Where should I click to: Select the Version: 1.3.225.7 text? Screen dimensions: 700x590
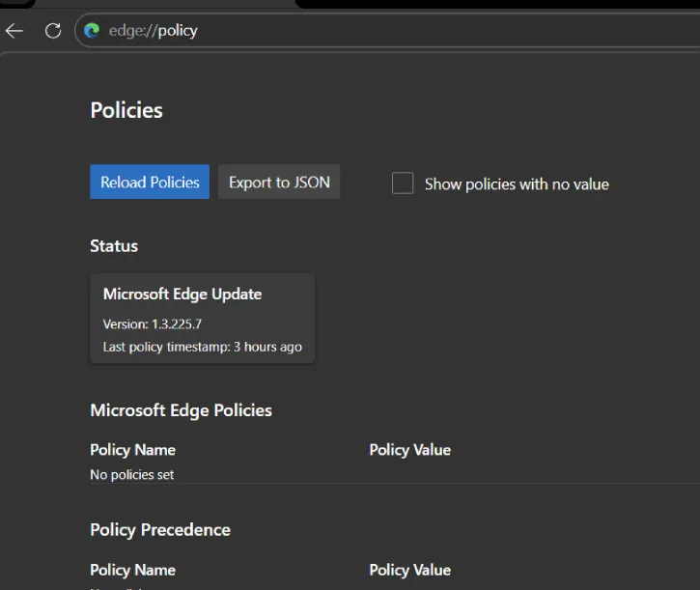pyautogui.click(x=153, y=324)
